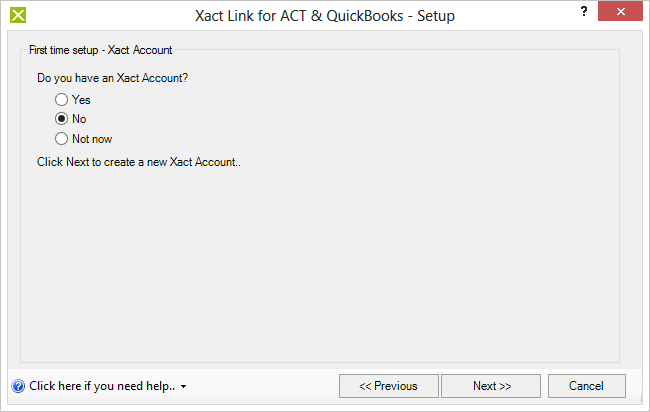
Task: Click the 'Do you have an Xact Account?' question
Action: click(x=112, y=78)
